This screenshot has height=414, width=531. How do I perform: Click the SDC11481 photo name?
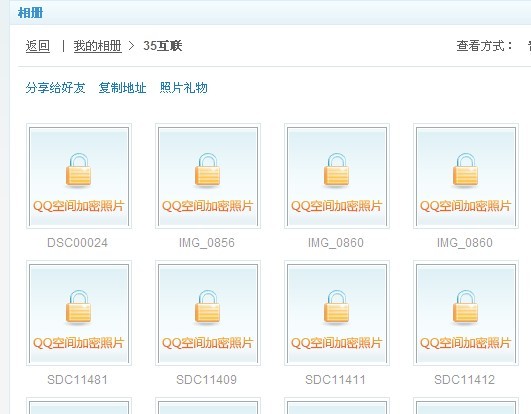pyautogui.click(x=78, y=380)
